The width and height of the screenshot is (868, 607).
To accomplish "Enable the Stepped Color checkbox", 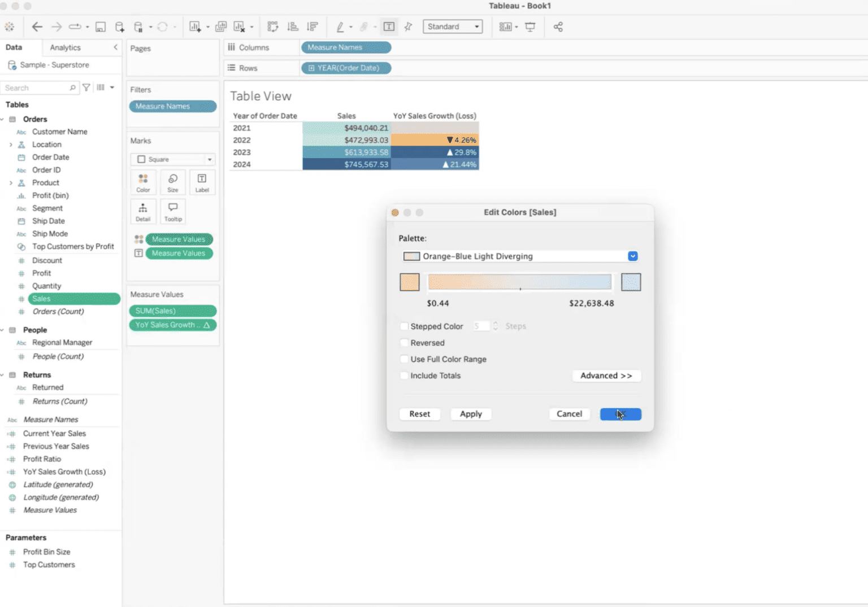I will coord(405,326).
